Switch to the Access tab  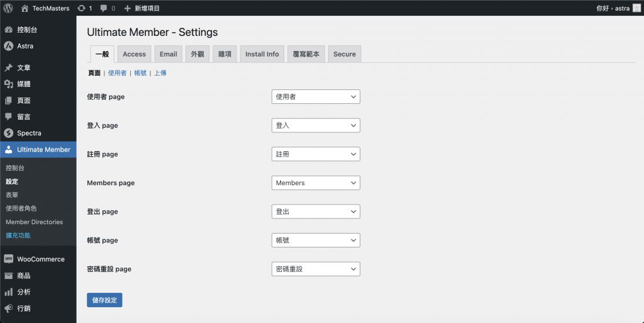[x=135, y=54]
